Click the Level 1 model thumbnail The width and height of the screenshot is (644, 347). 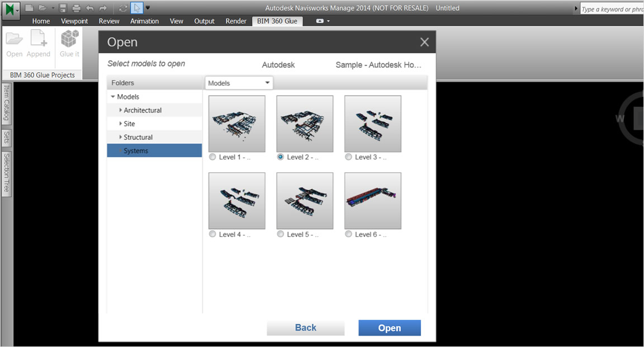click(237, 124)
